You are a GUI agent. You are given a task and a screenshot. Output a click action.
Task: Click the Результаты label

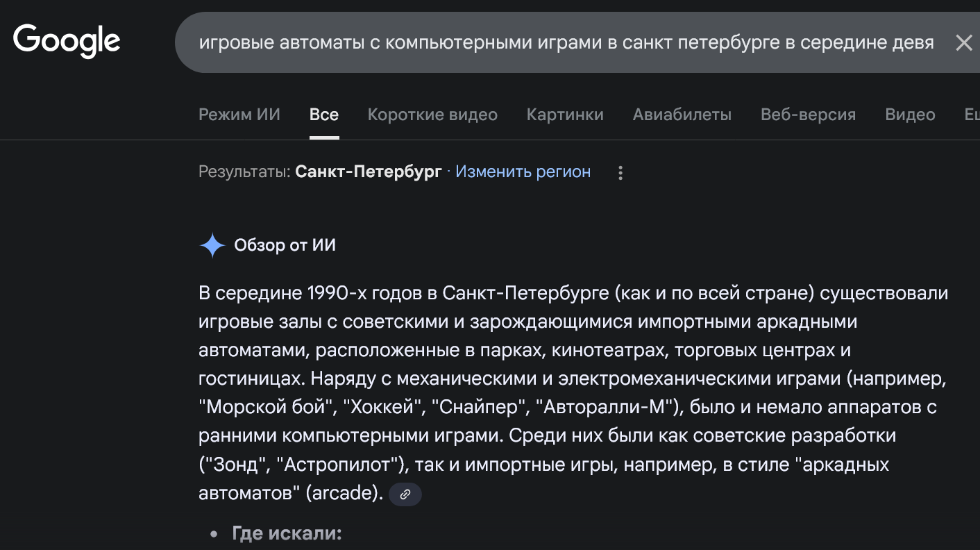pos(244,172)
